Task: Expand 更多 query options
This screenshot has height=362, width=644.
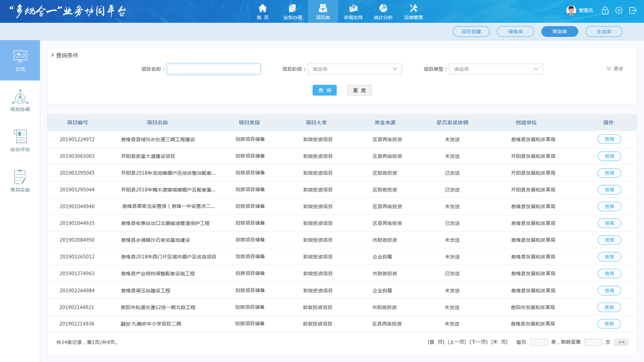Action: pos(615,69)
